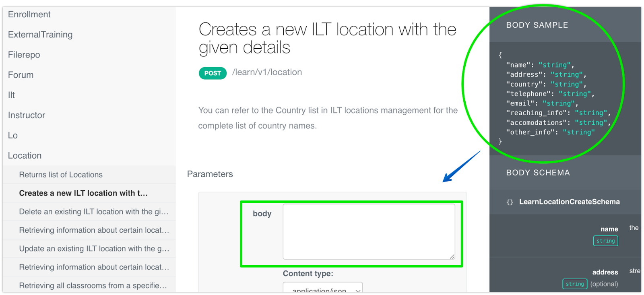Open Returns list of Locations endpoint

click(x=61, y=175)
